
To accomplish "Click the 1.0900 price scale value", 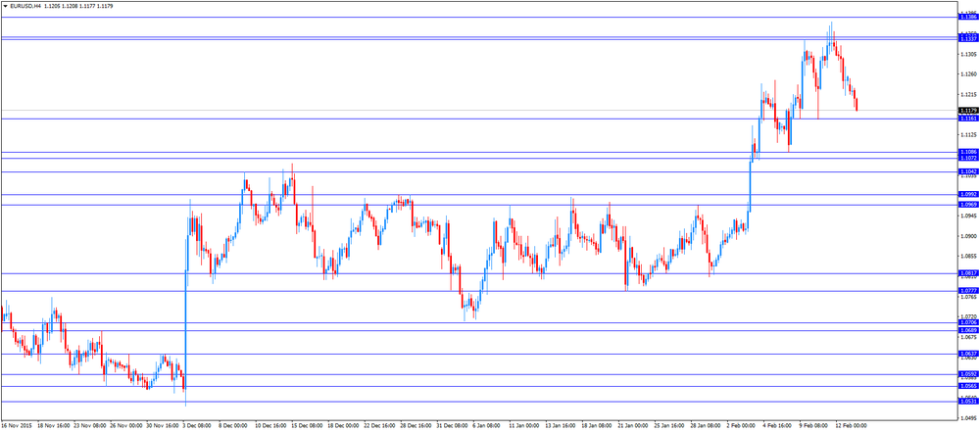I will [x=969, y=236].
